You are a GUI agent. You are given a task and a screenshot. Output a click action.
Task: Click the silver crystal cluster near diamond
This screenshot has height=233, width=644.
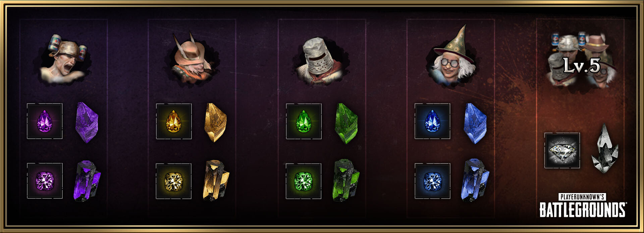tap(605, 148)
